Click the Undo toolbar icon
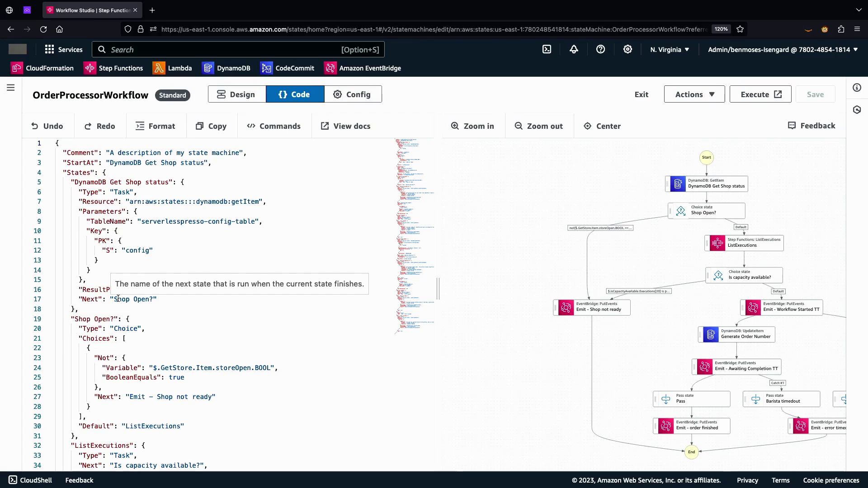The height and width of the screenshot is (488, 868). 35,126
